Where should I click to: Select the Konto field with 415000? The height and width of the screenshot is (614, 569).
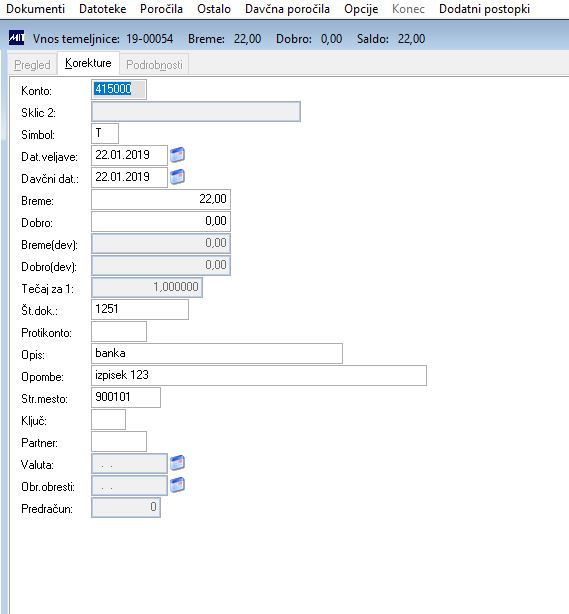[119, 89]
